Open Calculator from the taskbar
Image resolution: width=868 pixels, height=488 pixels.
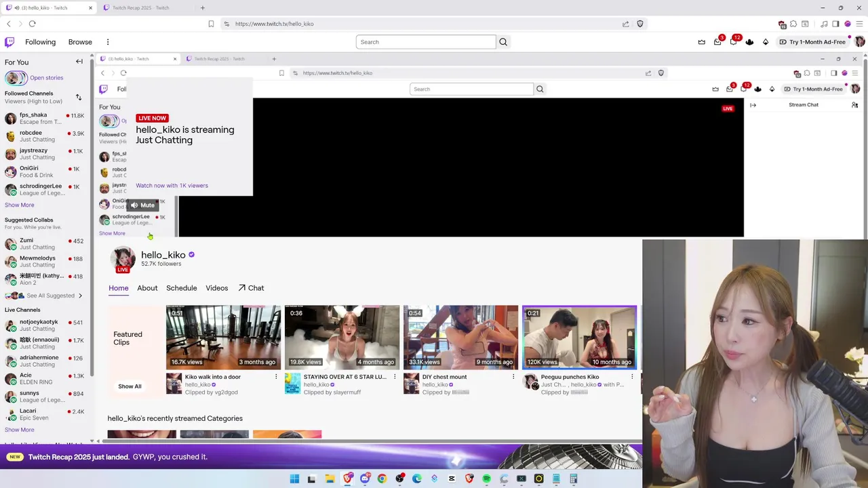pyautogui.click(x=574, y=479)
